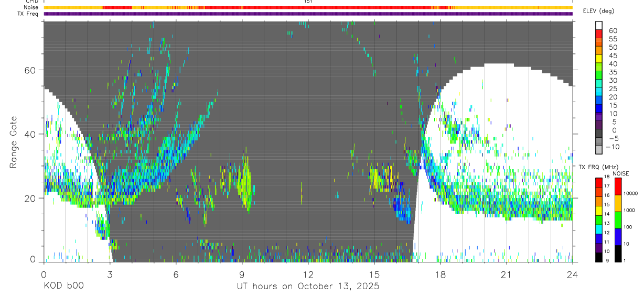The height and width of the screenshot is (297, 644).
Task: Click hour tick label '15' on time axis
Action: coord(374,274)
